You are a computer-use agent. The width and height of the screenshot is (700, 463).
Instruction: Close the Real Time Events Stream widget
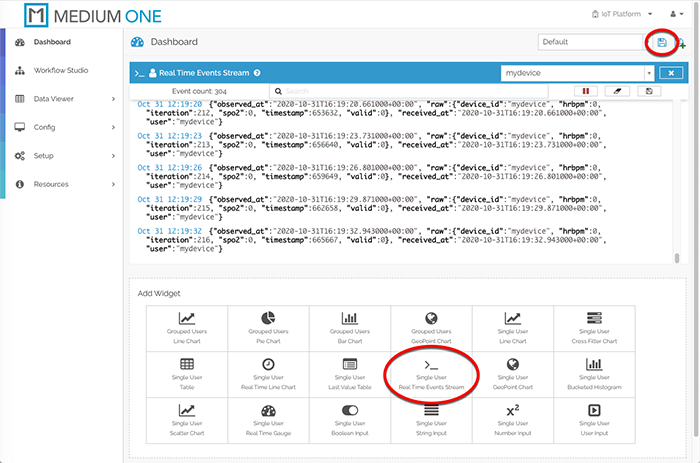pyautogui.click(x=672, y=73)
